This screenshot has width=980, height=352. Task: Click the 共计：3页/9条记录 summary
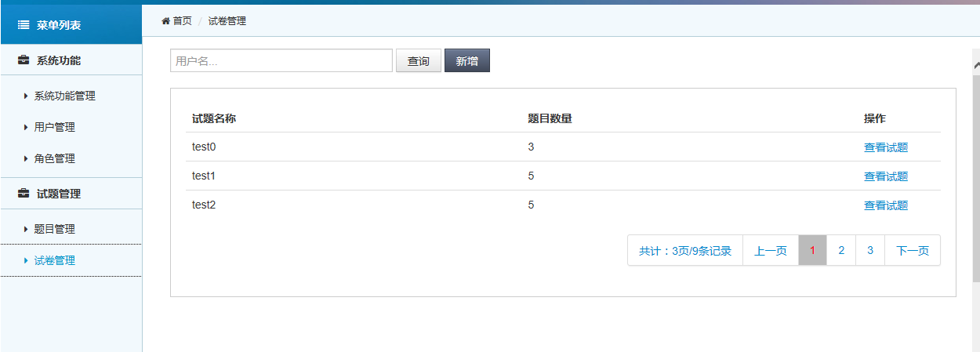point(685,250)
